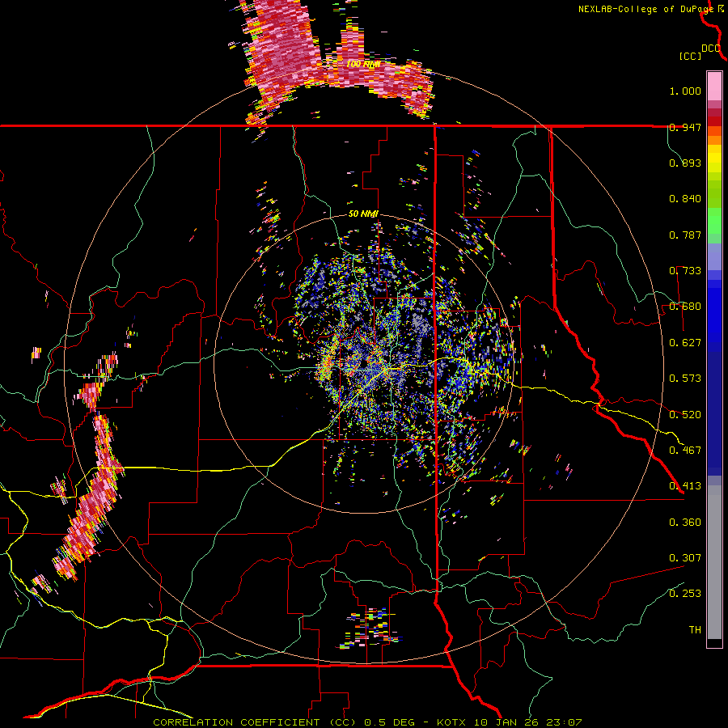Select the 0.893 scale value
The image size is (728, 728).
pyautogui.click(x=685, y=163)
